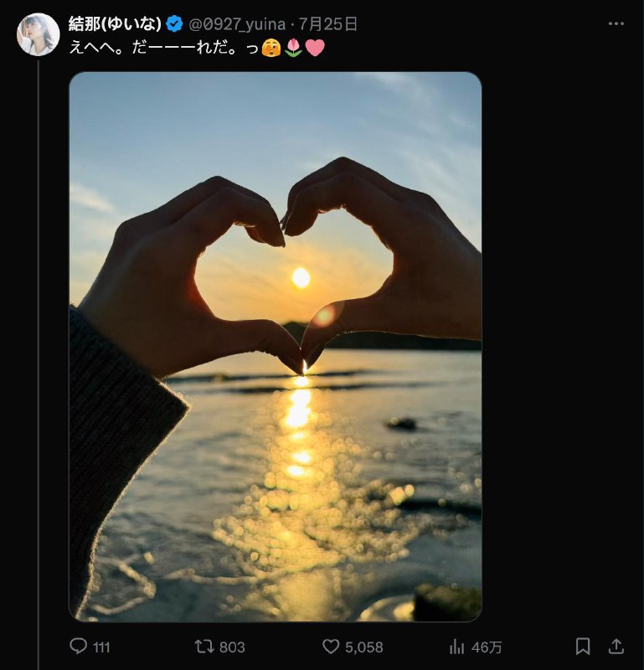Viewport: 644px width, 670px height.
Task: Click the reply speech bubble icon
Action: (x=78, y=647)
